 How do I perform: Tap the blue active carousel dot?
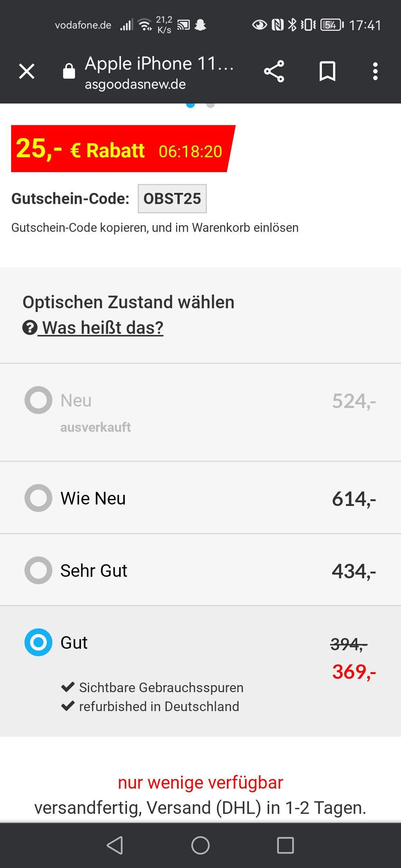coord(190,105)
